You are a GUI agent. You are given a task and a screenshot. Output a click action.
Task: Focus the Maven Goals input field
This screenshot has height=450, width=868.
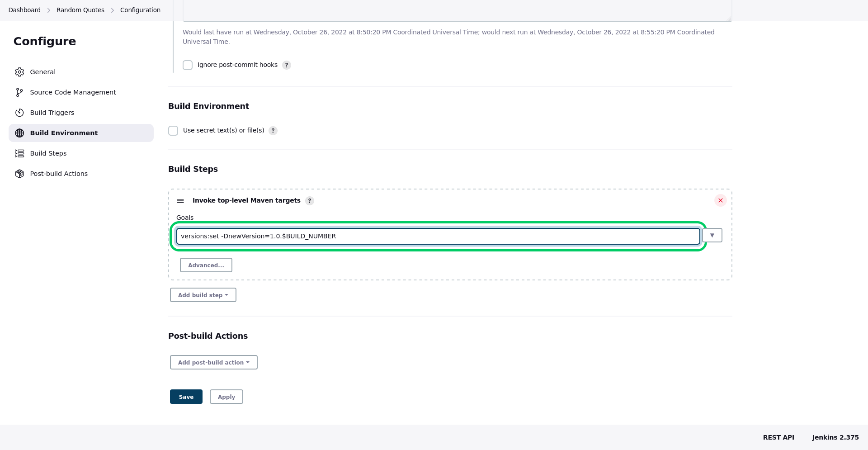pyautogui.click(x=438, y=236)
